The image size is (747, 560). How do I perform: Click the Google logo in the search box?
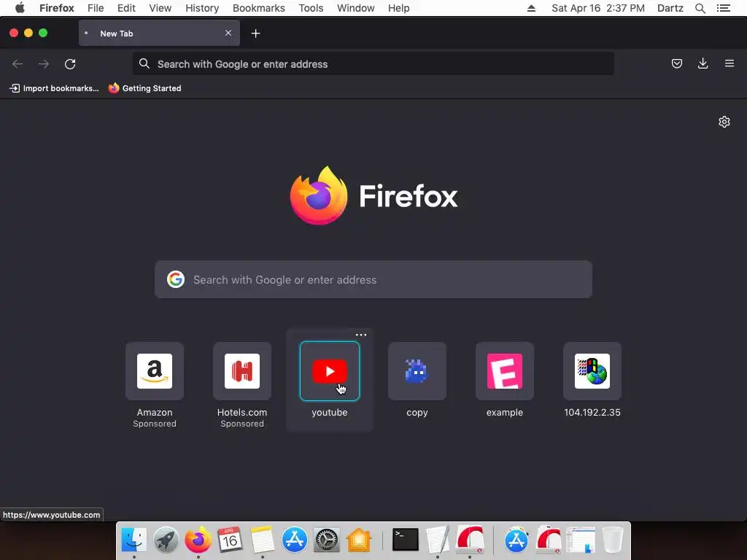tap(176, 279)
